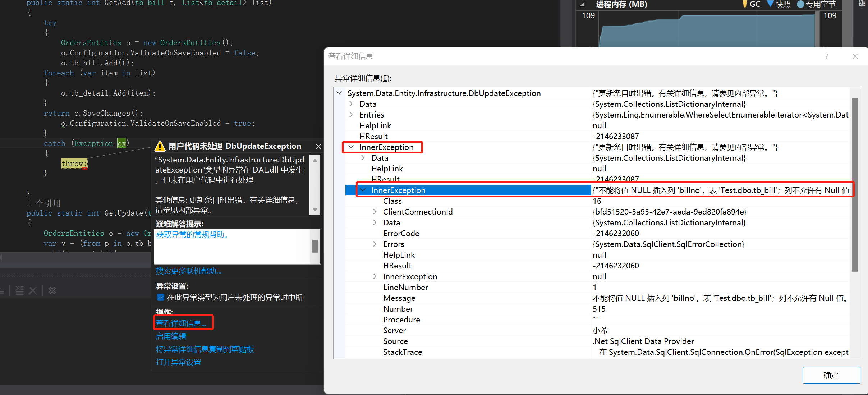Expand the Errors SqlErrorCollection node
This screenshot has height=395, width=868.
(x=375, y=244)
